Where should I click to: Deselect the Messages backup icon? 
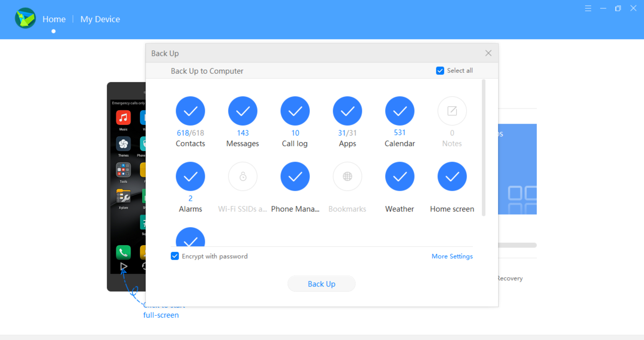coord(243,111)
